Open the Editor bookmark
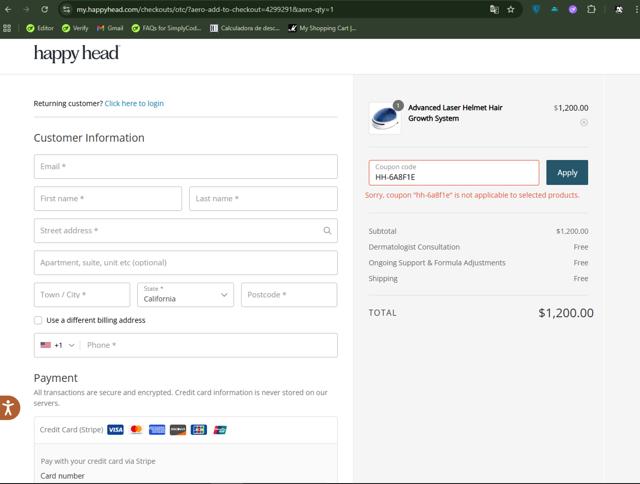The width and height of the screenshot is (640, 484). pos(40,28)
